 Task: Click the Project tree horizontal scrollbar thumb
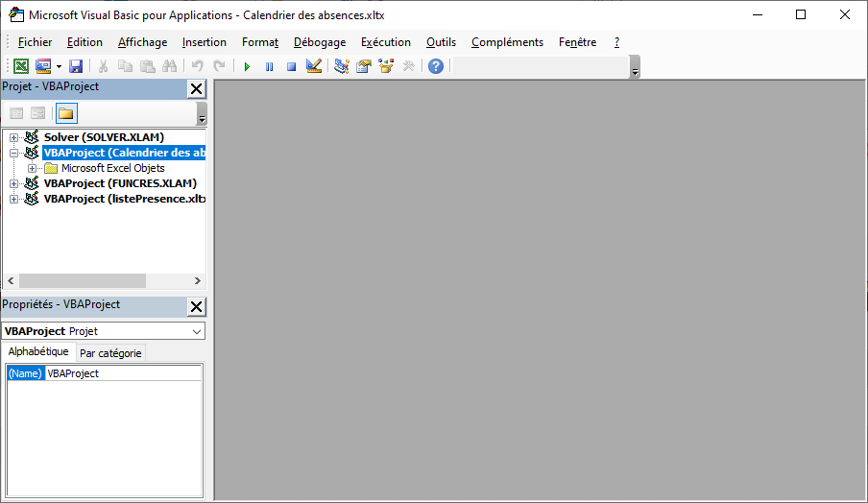(83, 281)
